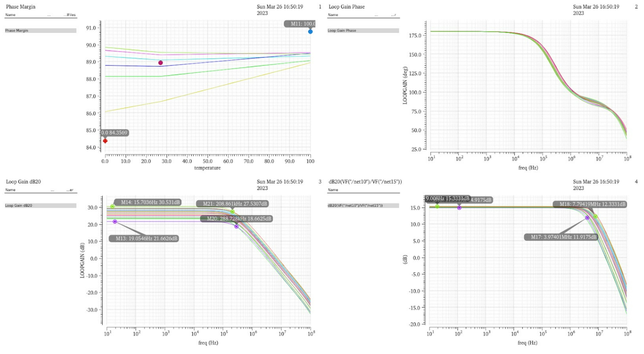Click the IFiles column header
The width and height of the screenshot is (644, 354).
69,15
